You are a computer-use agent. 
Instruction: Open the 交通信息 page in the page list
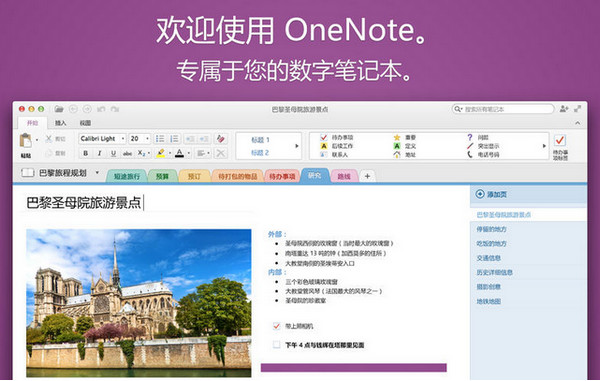pos(488,258)
